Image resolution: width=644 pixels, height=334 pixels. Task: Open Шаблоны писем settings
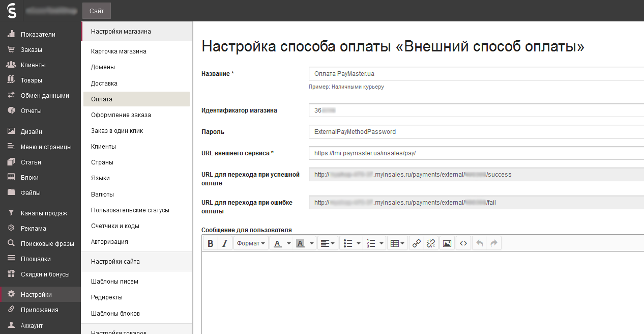click(114, 282)
